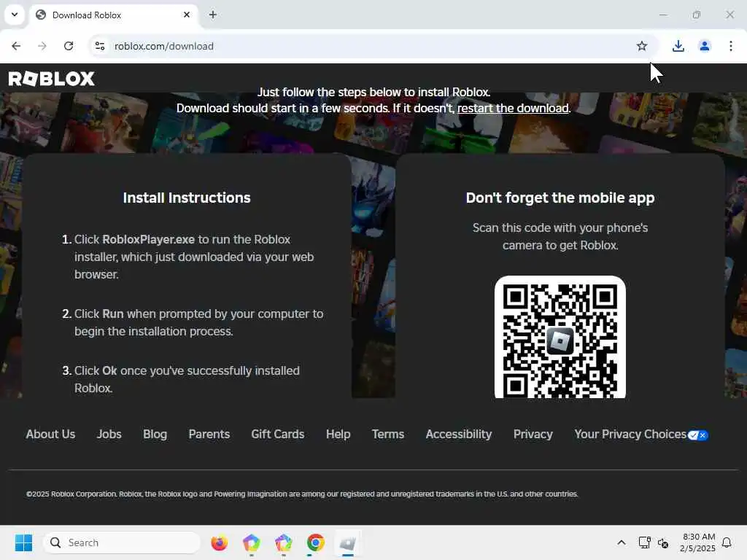Click the muted volume tray icon
This screenshot has width=747, height=560.
(663, 542)
